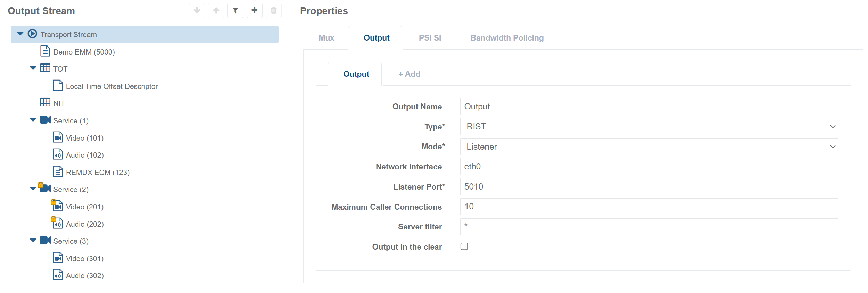Select Local Time Offset Descriptor item
Image resolution: width=868 pixels, height=293 pixels.
click(111, 86)
